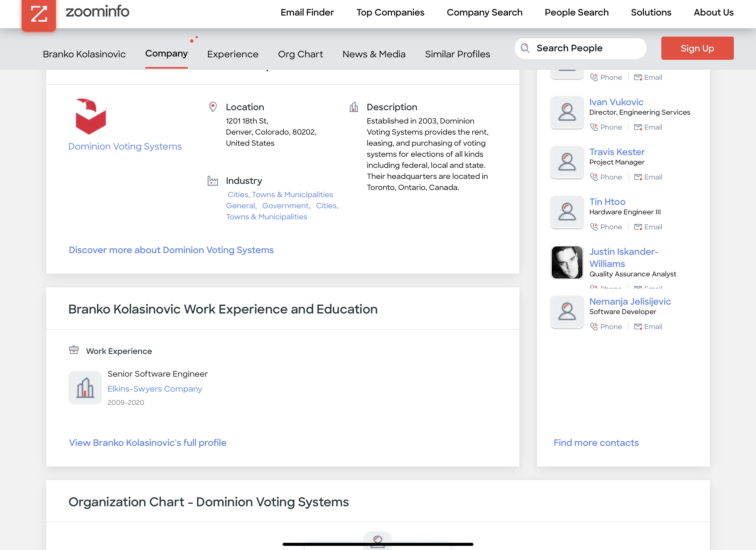Click Email envelope icon under Tin Htoo
The image size is (756, 550).
[638, 227]
